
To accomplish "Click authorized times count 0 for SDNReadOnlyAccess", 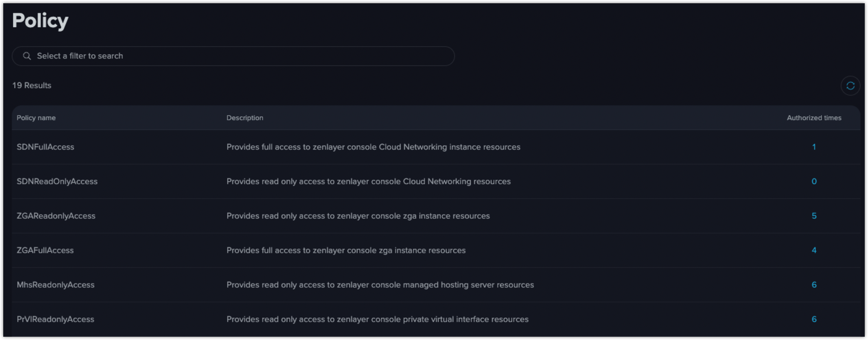I will pyautogui.click(x=814, y=182).
